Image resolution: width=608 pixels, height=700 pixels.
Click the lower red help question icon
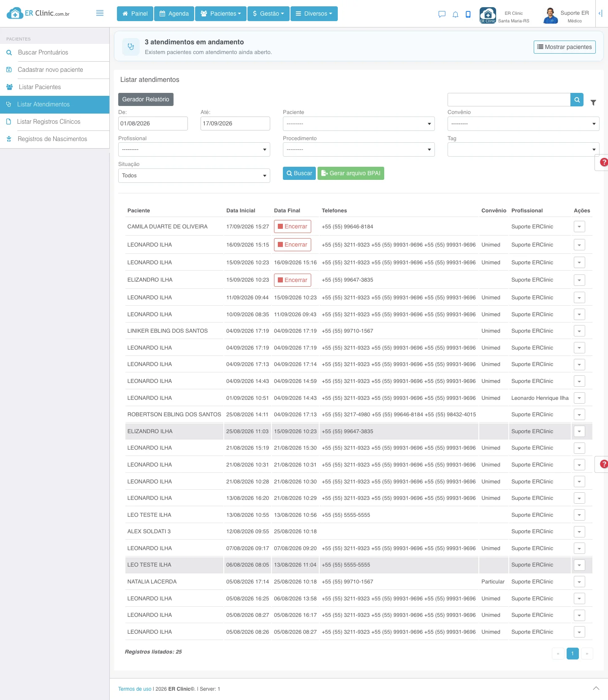604,464
